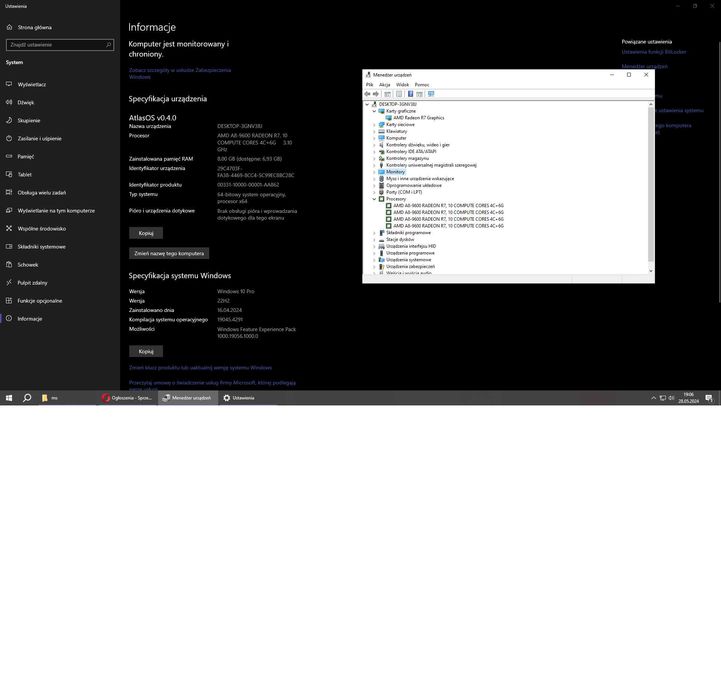This screenshot has width=721, height=699.
Task: Open the Akcja menu in Device Manager
Action: [x=384, y=85]
